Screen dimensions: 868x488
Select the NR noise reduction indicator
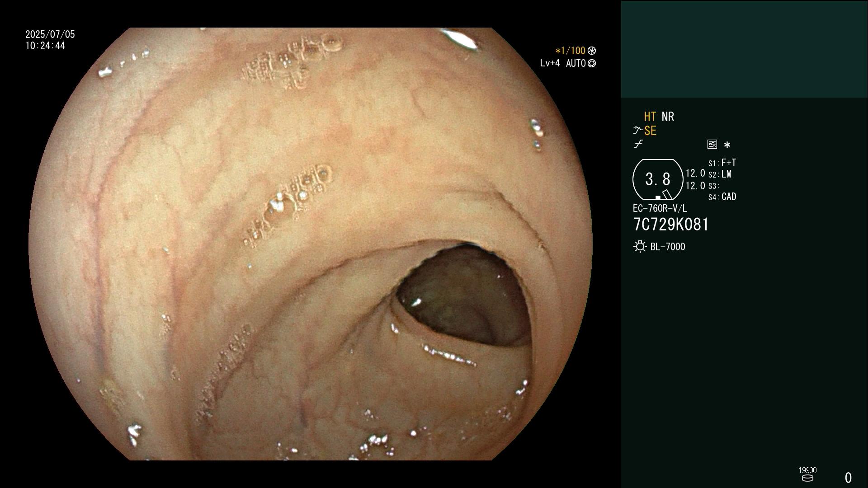coord(668,117)
